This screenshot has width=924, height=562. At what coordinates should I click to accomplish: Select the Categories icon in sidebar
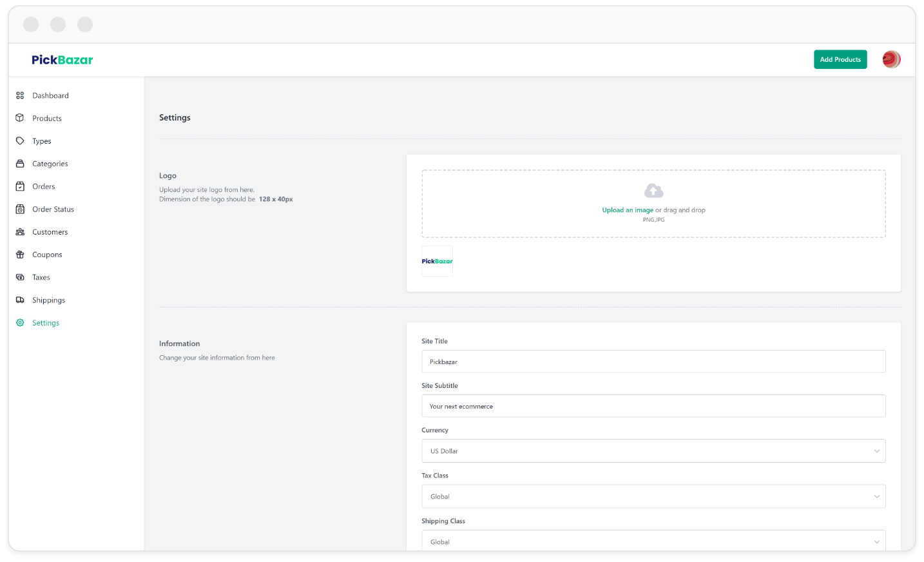click(19, 163)
